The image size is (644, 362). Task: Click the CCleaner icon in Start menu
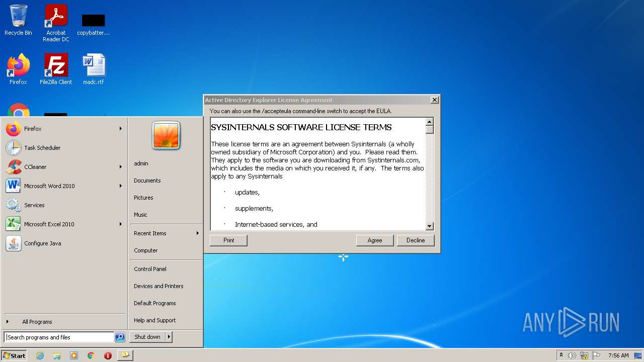[x=14, y=167]
